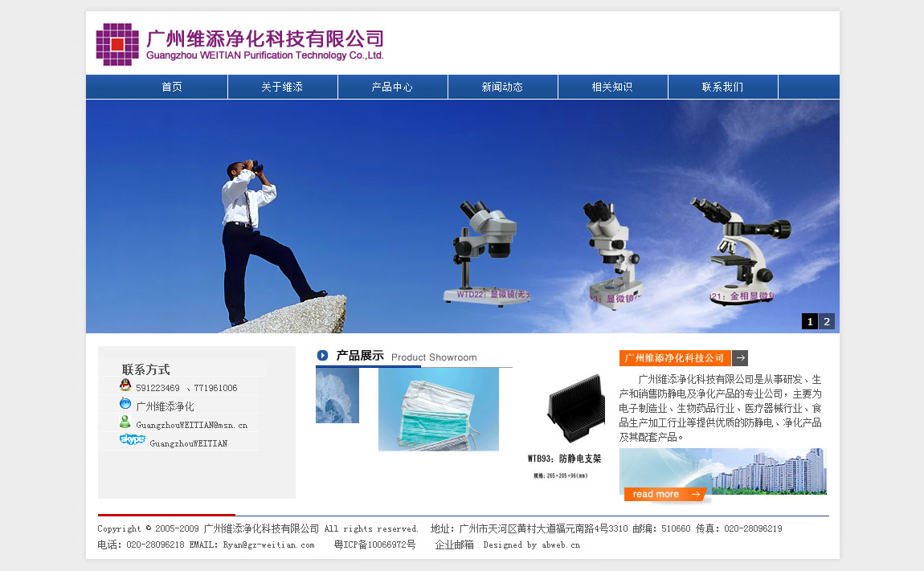Viewport: 924px width, 571px height.
Task: Click the blue 产品展示 arrow icon
Action: (x=322, y=355)
